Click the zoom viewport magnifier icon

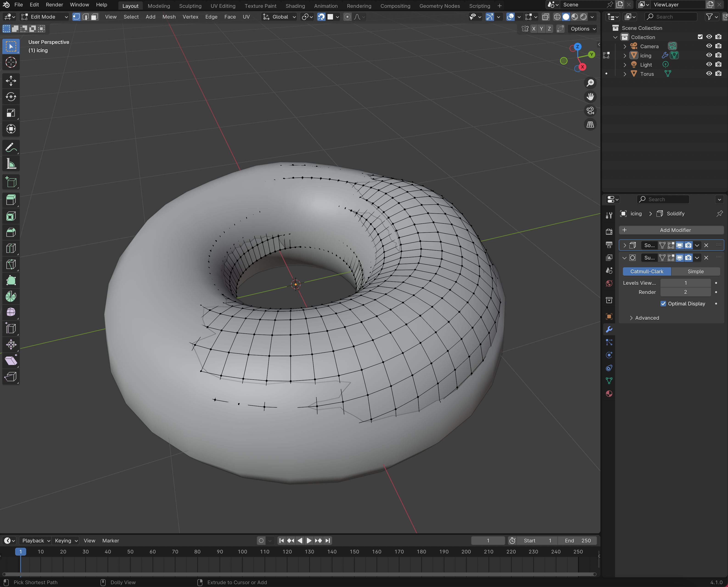590,83
